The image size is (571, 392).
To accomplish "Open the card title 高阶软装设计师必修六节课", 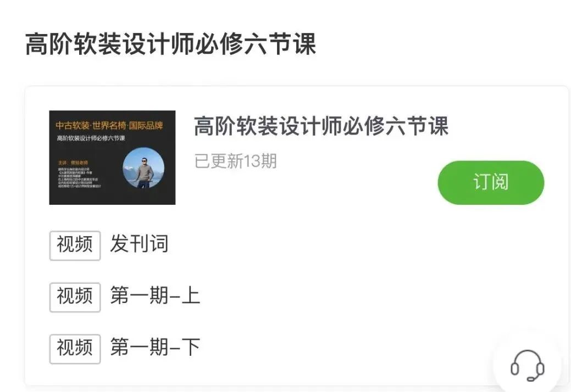I will 321,126.
